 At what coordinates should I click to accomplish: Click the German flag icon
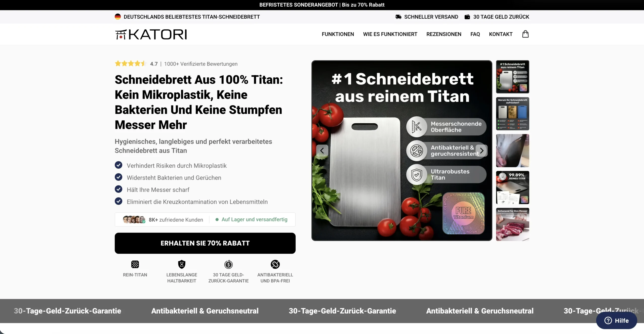tap(118, 17)
